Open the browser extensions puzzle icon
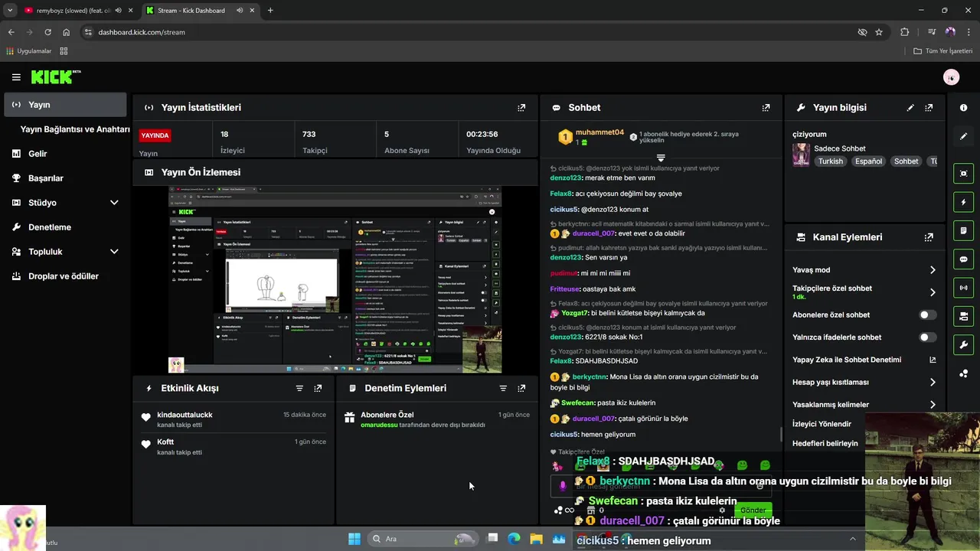This screenshot has width=980, height=551. pos(905,32)
